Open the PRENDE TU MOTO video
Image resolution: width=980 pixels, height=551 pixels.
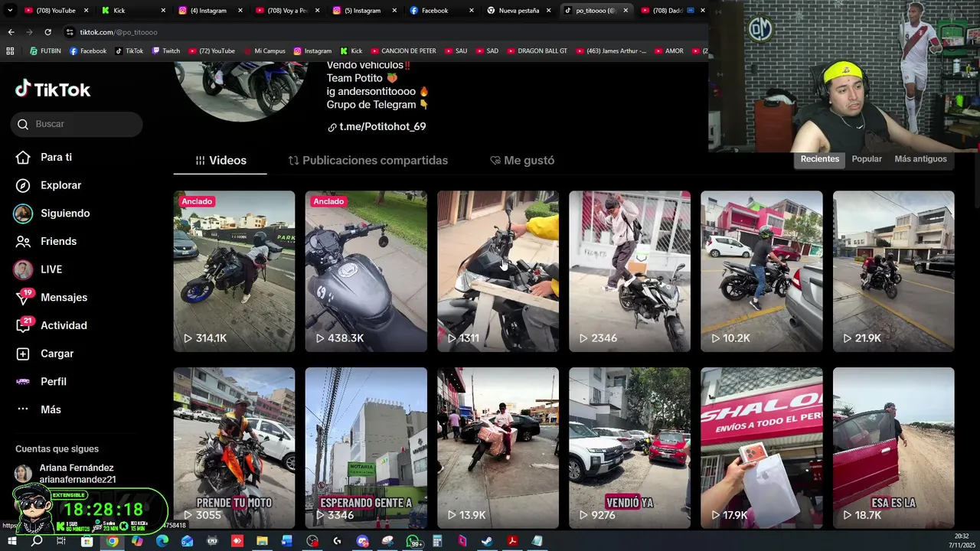pyautogui.click(x=234, y=448)
